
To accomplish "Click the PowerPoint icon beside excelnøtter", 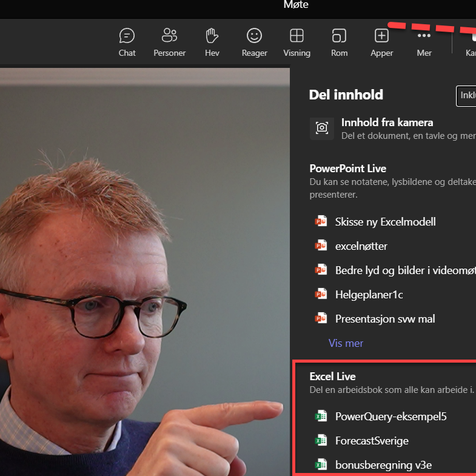I will [321, 246].
